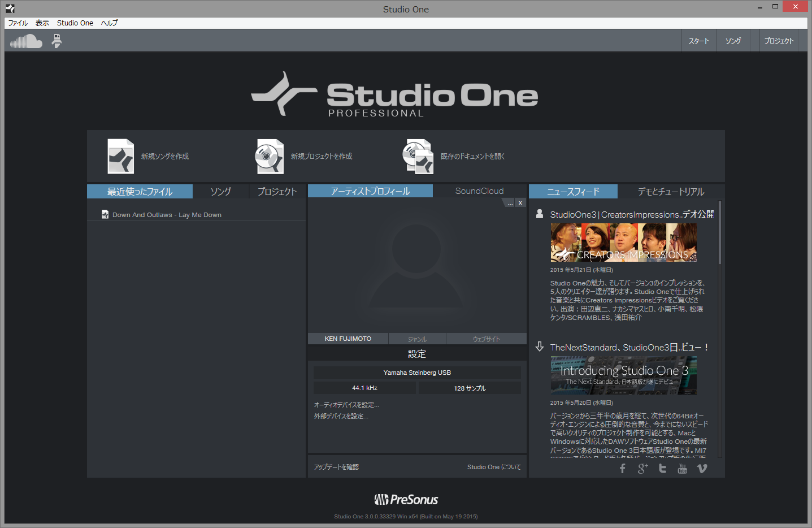The image size is (812, 528).
Task: Click アップデートを確認 link
Action: [336, 467]
